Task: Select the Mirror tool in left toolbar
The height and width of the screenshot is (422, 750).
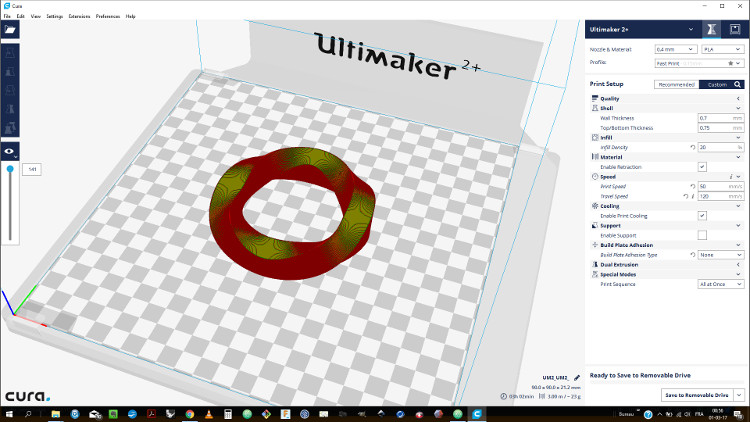Action: coord(10,109)
